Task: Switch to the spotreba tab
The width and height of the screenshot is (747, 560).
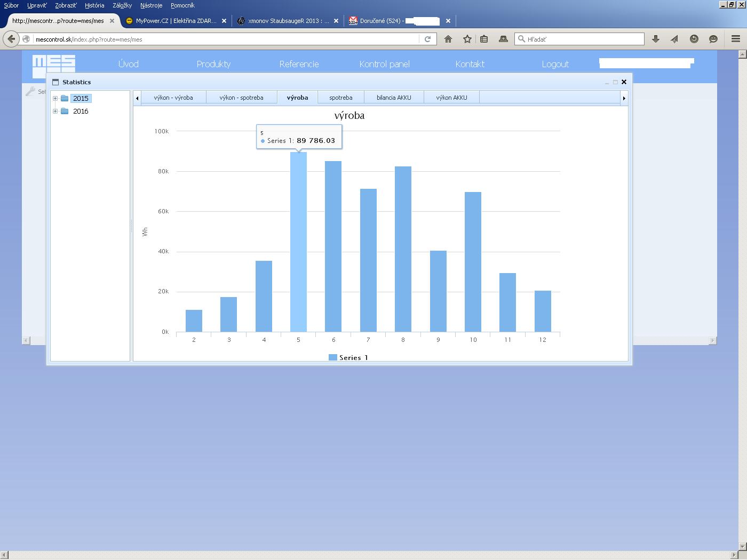Action: pyautogui.click(x=340, y=98)
